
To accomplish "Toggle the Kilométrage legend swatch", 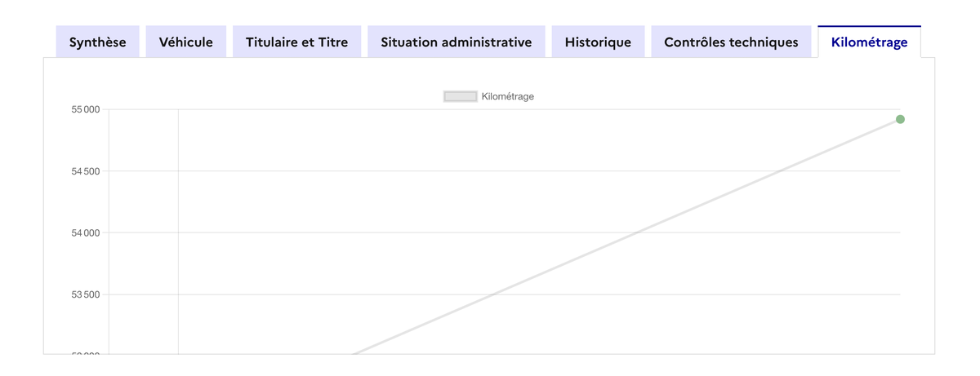I will click(x=461, y=96).
